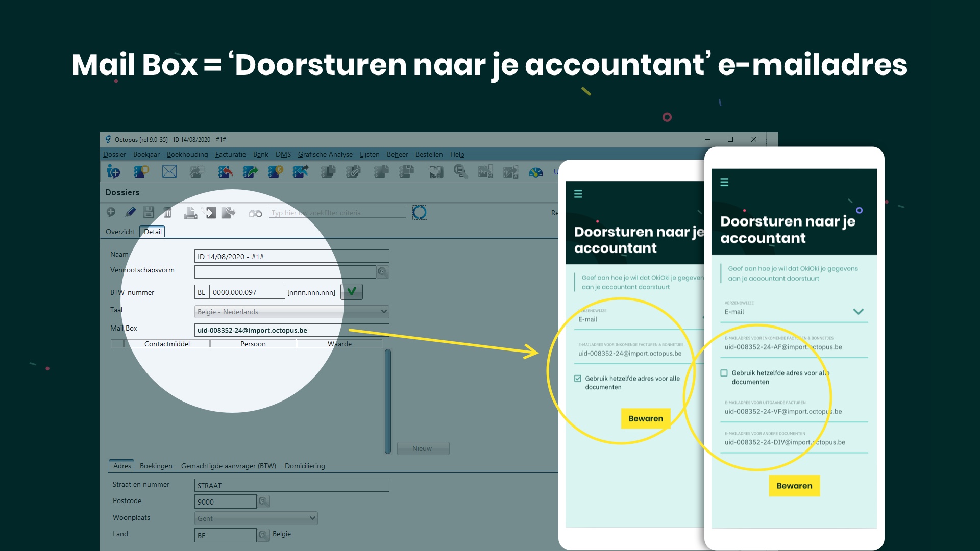The height and width of the screenshot is (551, 980).
Task: Switch to the Overzicht tab
Action: tap(120, 232)
